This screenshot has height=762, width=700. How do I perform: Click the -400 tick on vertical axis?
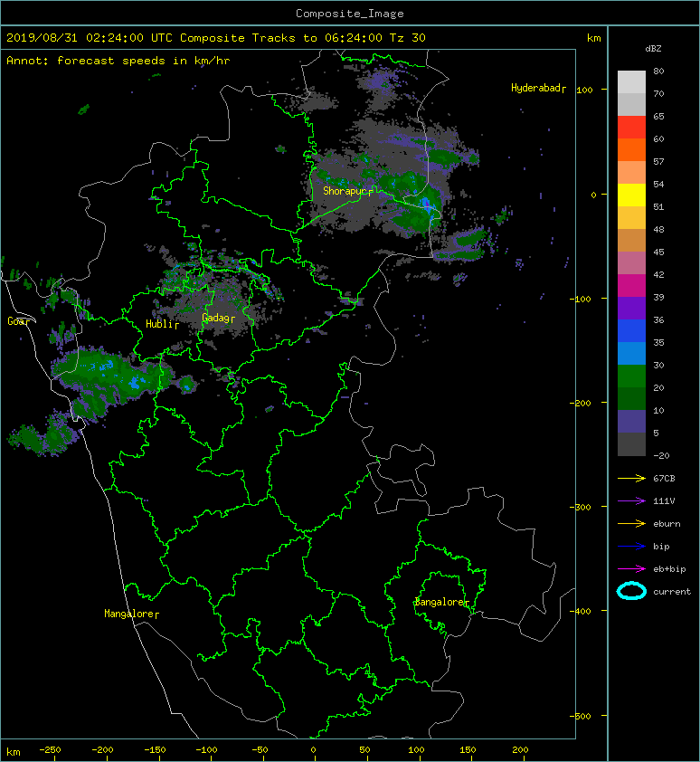pos(581,612)
